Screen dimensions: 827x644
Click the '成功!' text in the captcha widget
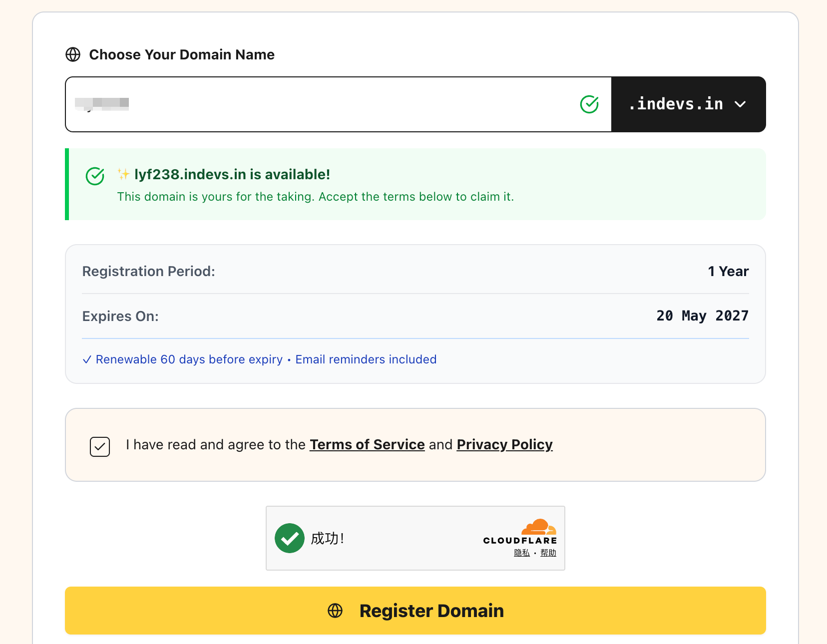(328, 538)
